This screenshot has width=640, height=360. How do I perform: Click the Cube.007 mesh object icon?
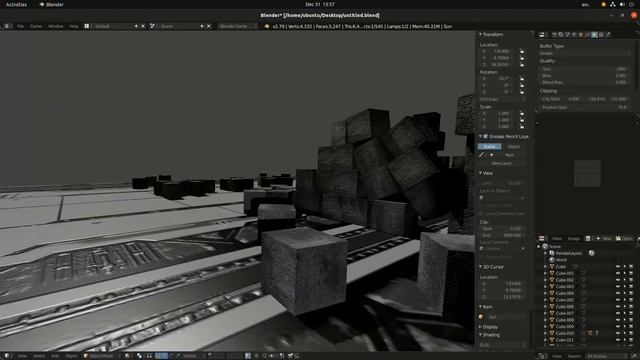click(x=552, y=313)
